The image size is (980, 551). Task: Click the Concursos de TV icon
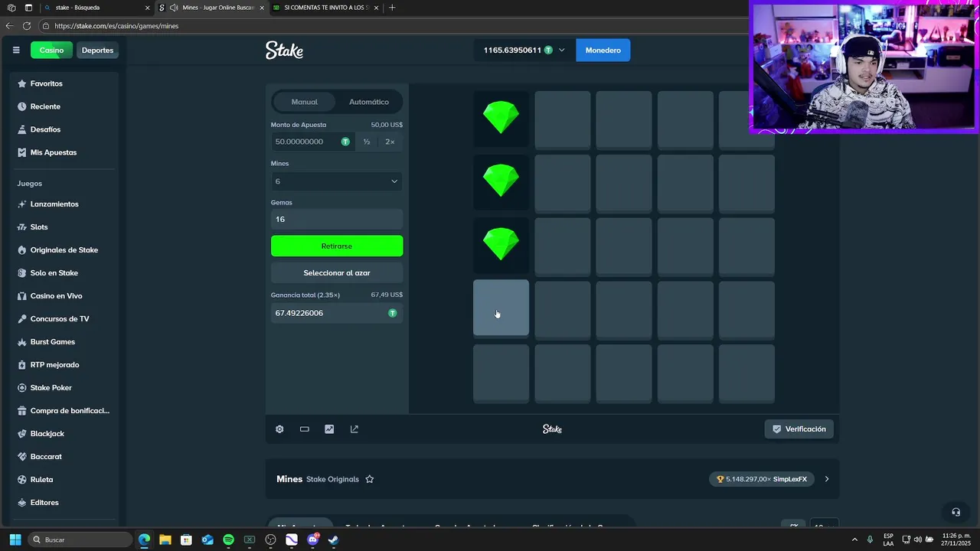coord(22,319)
